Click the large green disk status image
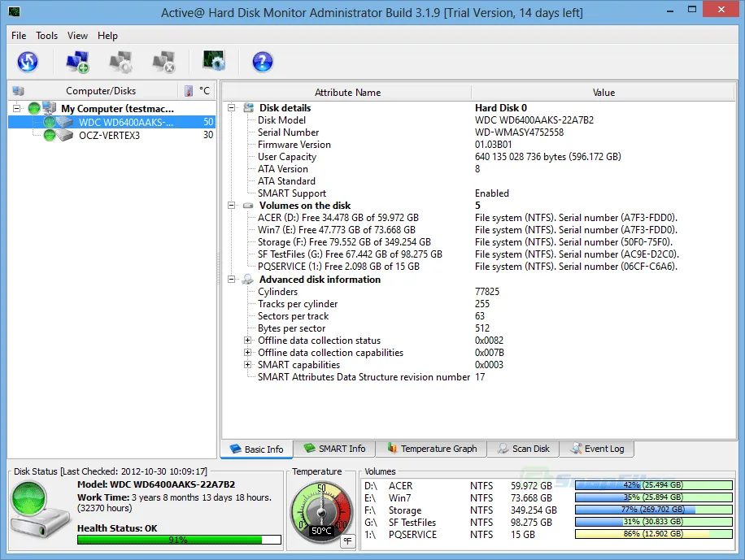 [x=40, y=509]
